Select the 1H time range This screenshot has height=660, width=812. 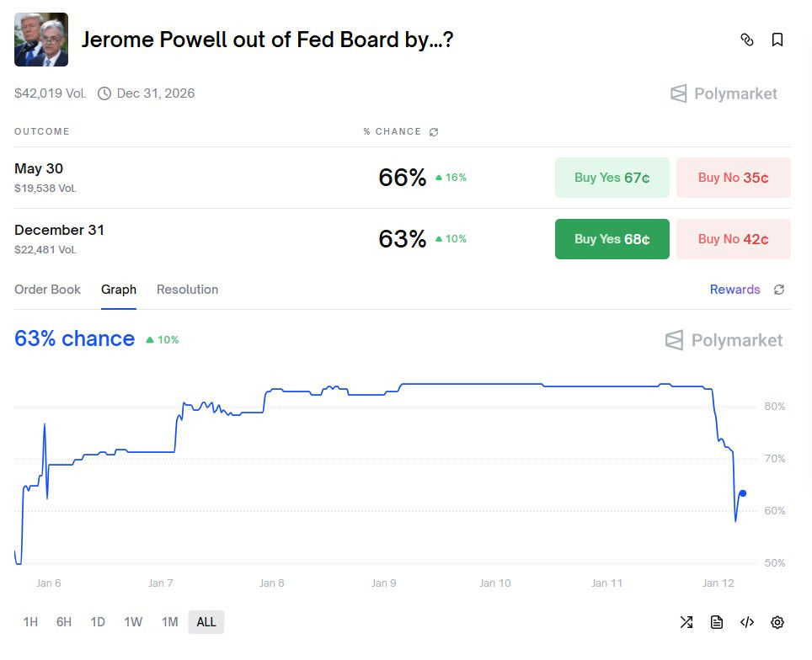coord(30,622)
